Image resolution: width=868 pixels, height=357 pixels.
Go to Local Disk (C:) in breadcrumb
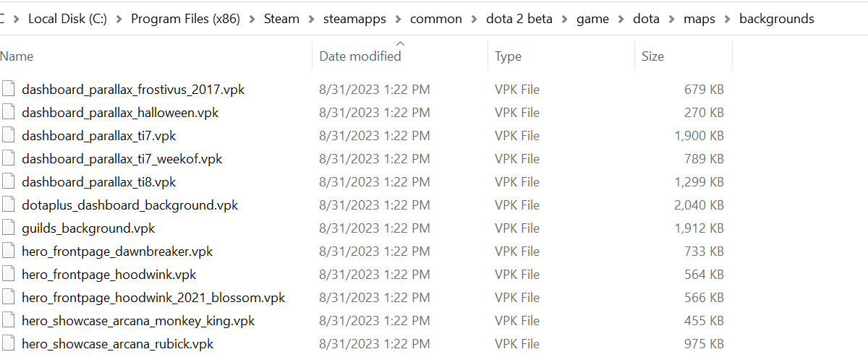click(67, 20)
